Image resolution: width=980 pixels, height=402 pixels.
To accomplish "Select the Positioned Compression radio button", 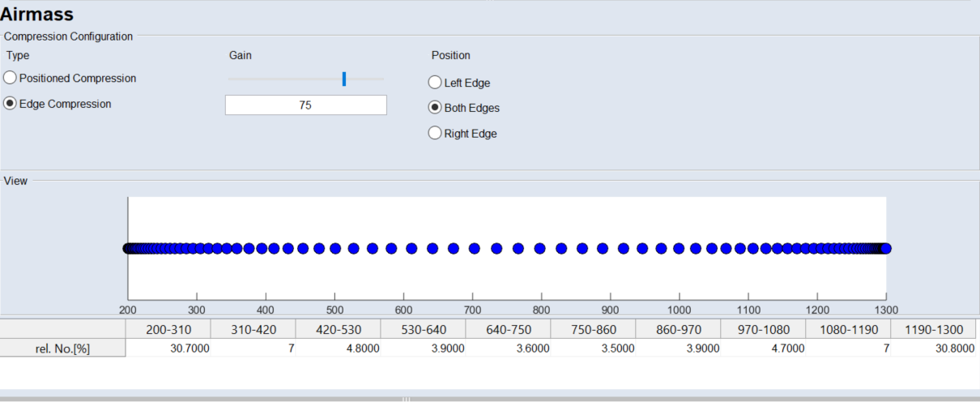I will (x=11, y=79).
